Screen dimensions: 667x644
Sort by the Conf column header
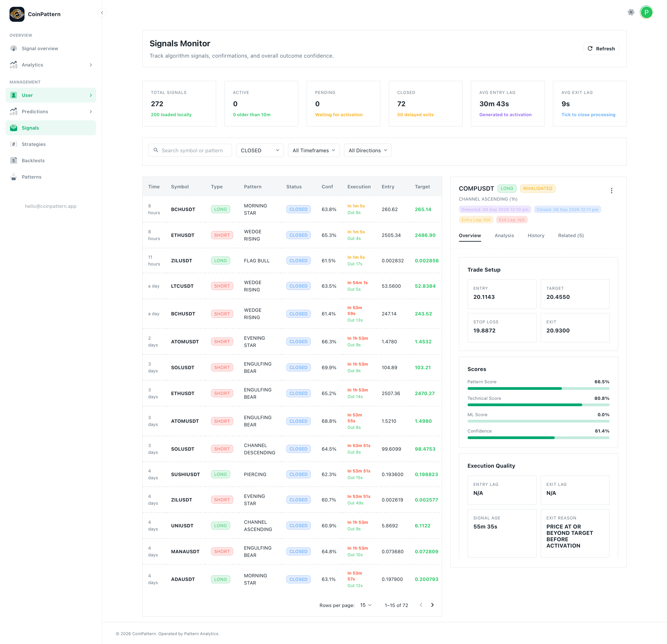(327, 187)
